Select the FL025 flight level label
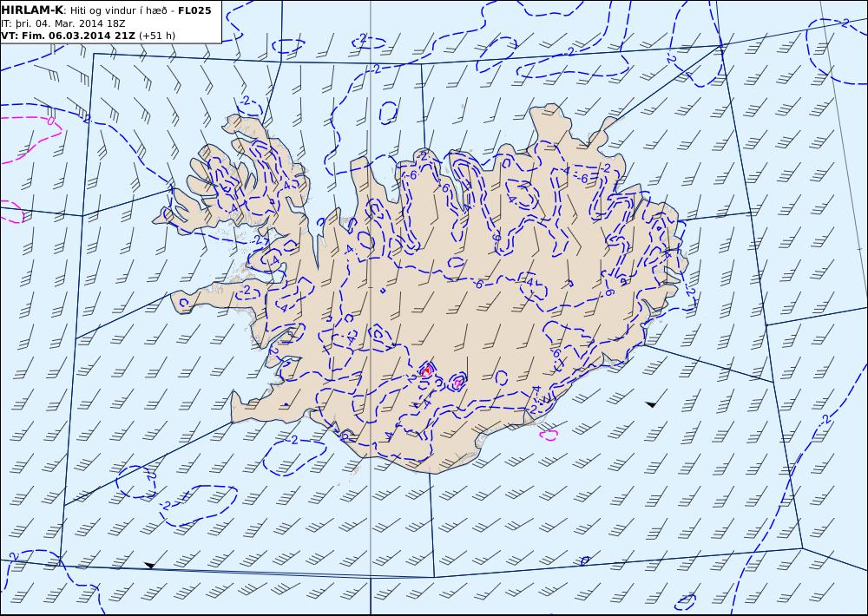Image resolution: width=868 pixels, height=616 pixels. pyautogui.click(x=194, y=10)
